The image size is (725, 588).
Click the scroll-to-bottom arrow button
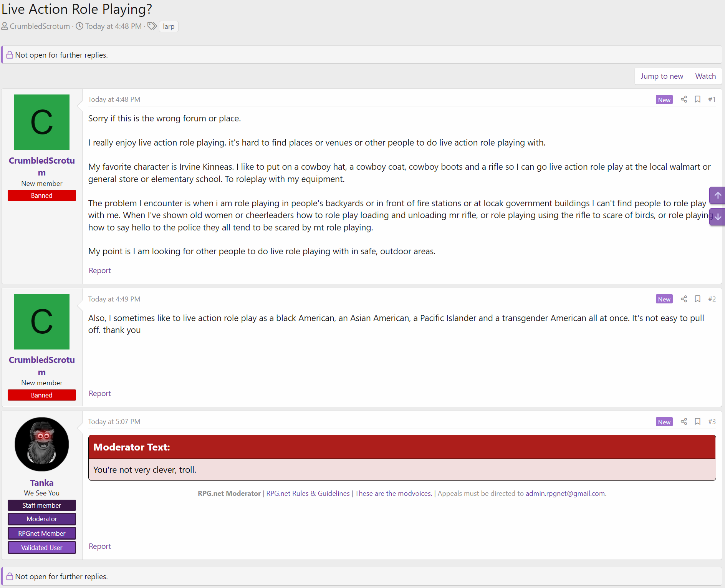717,217
